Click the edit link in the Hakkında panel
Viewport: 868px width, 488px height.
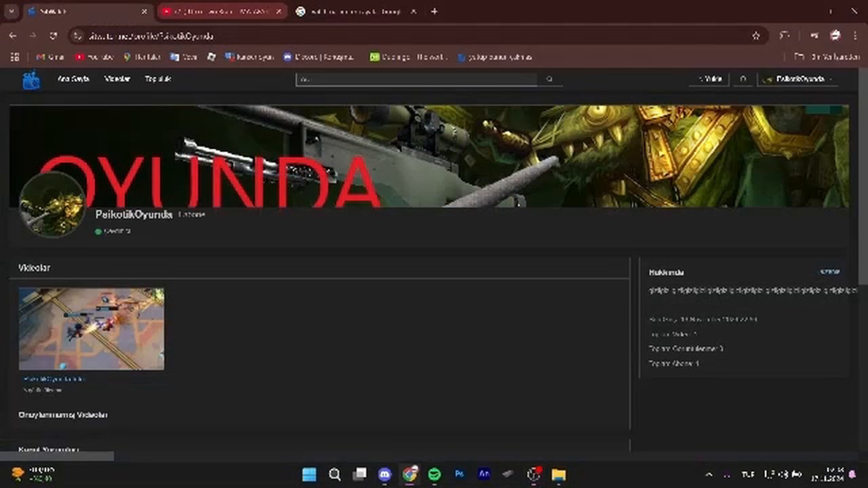pyautogui.click(x=829, y=272)
